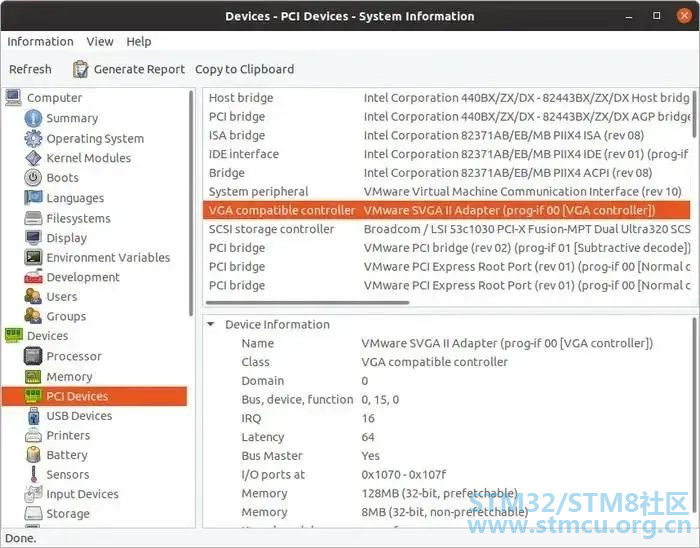Click the Input Devices label
This screenshot has height=548, width=700.
[x=83, y=494]
